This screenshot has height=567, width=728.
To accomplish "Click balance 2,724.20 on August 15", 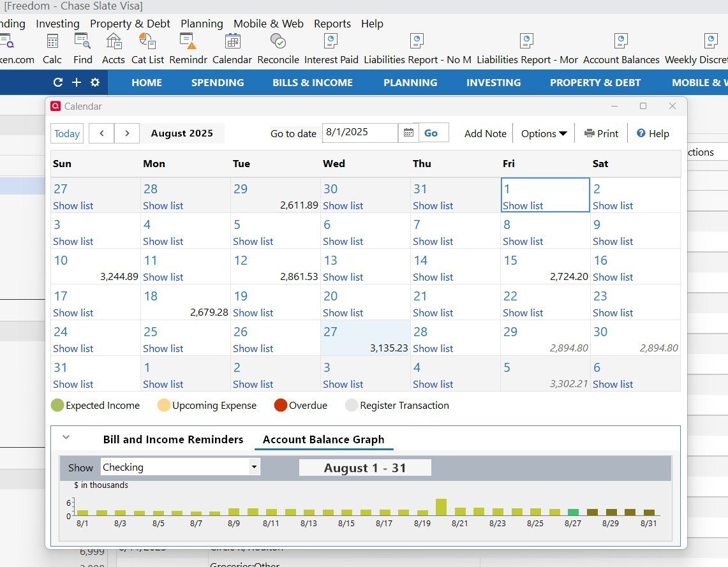I will click(x=569, y=277).
